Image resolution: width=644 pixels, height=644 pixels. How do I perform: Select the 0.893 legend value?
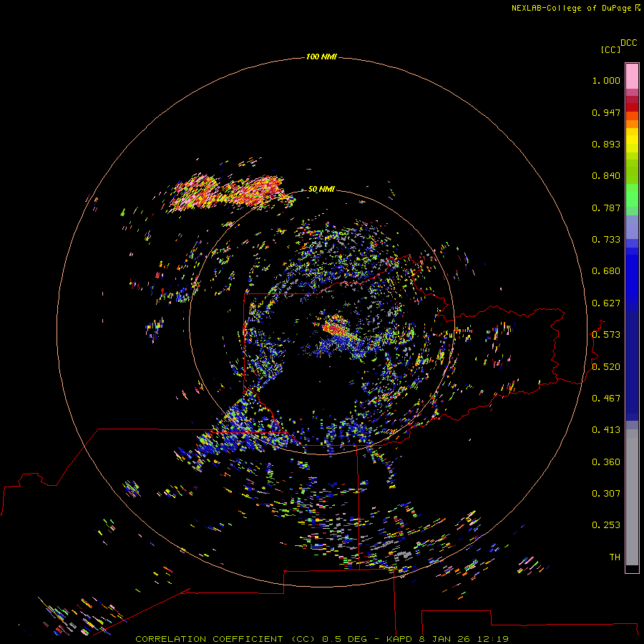click(606, 144)
